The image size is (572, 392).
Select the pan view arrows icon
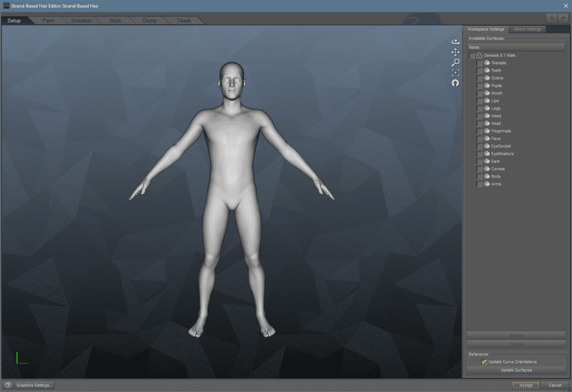[455, 52]
